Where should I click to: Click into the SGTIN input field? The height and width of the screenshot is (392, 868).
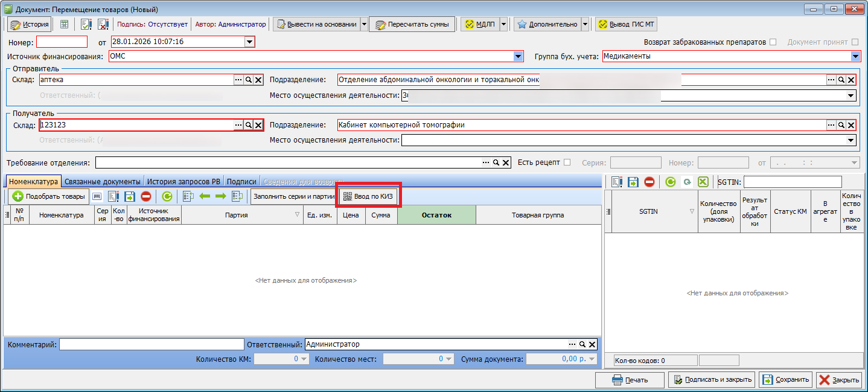tap(793, 182)
